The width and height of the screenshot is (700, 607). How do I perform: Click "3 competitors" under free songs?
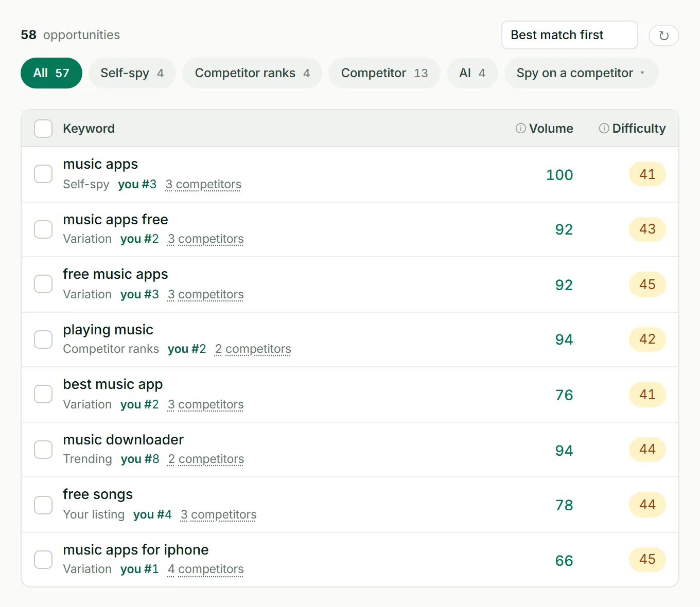[x=218, y=514]
